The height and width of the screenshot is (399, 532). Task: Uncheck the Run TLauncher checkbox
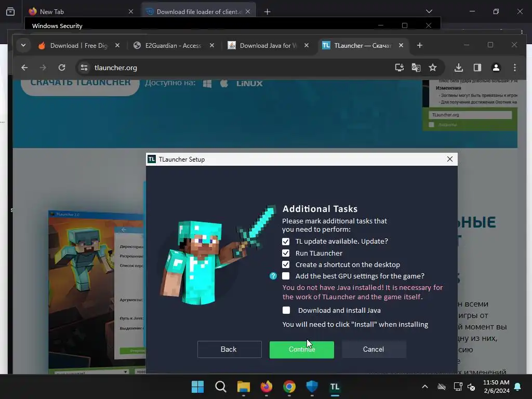(x=286, y=253)
